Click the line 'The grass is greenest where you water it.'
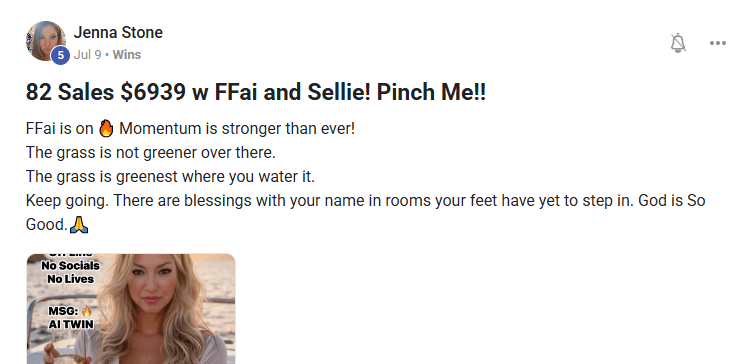The height and width of the screenshot is (364, 746). click(x=170, y=177)
